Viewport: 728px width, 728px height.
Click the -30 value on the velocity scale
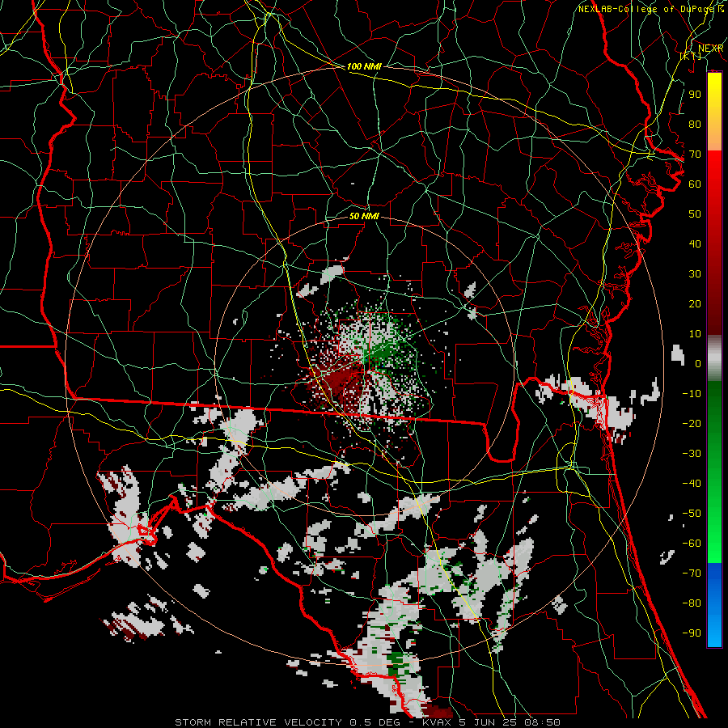tap(692, 454)
